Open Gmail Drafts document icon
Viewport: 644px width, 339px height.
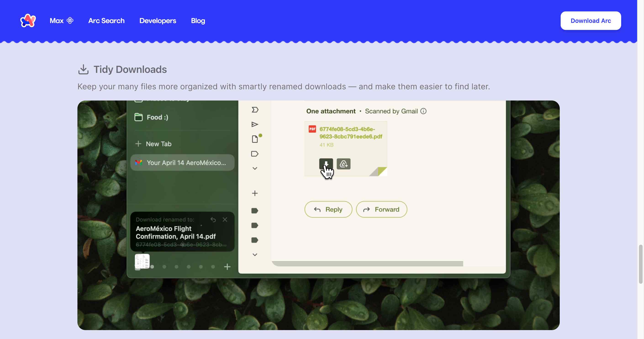click(255, 139)
